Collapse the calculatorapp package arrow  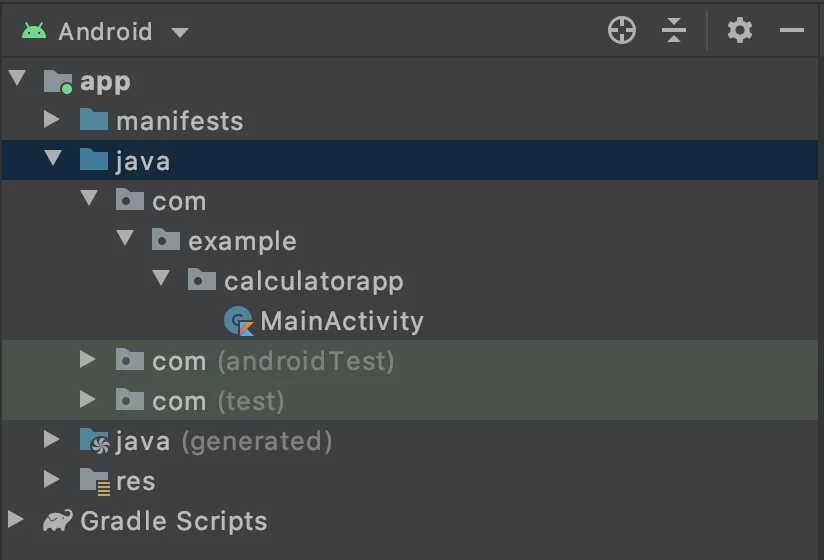pyautogui.click(x=161, y=278)
